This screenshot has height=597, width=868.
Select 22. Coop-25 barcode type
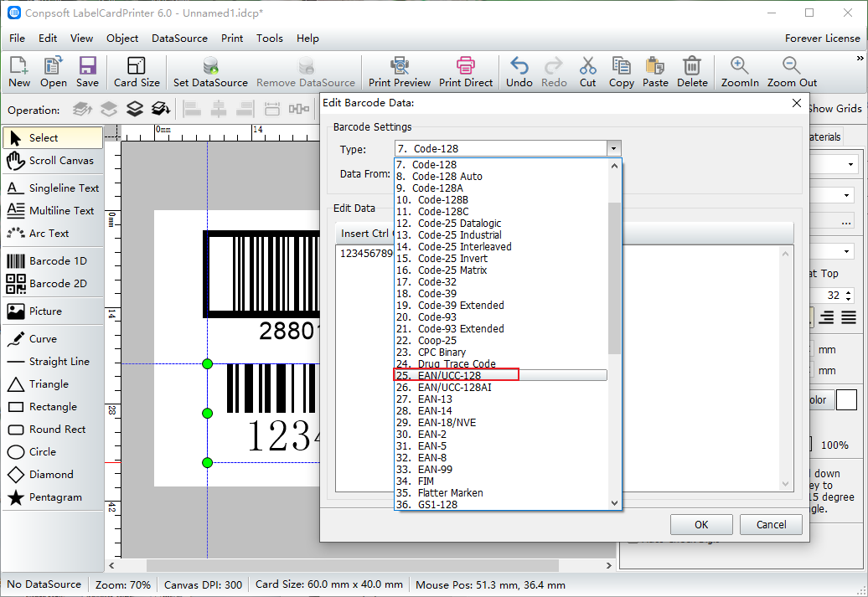pyautogui.click(x=500, y=340)
